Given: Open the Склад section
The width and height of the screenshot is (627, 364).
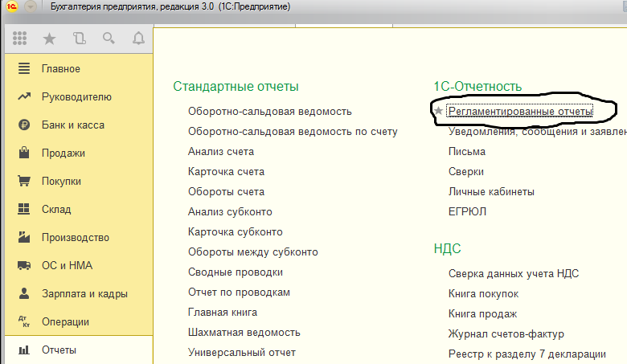Looking at the screenshot, I should click(56, 210).
